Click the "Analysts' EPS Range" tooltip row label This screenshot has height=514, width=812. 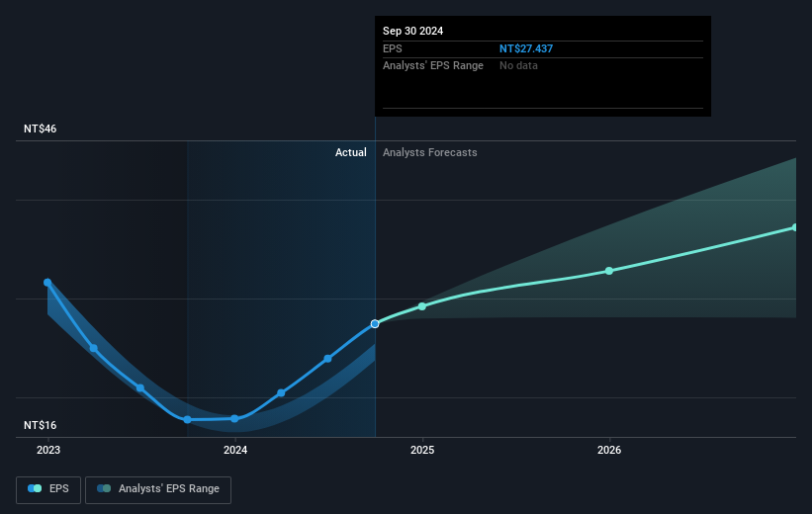(433, 66)
